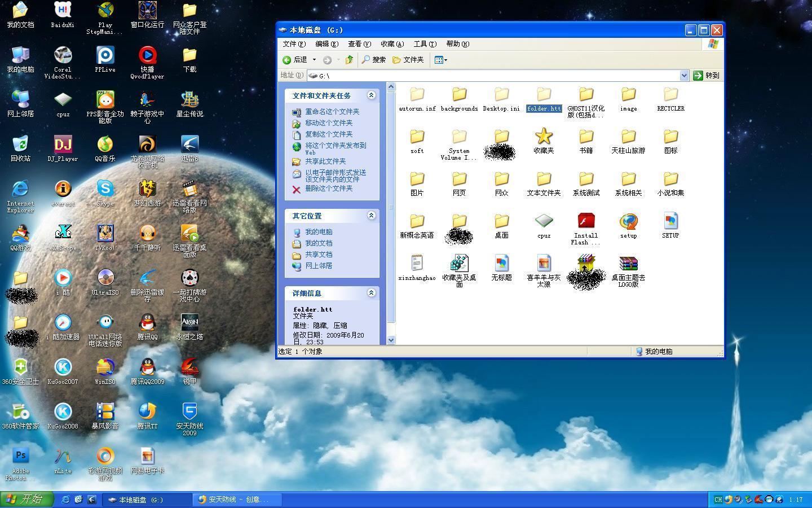Open the back history dropdown arrow

[314, 60]
